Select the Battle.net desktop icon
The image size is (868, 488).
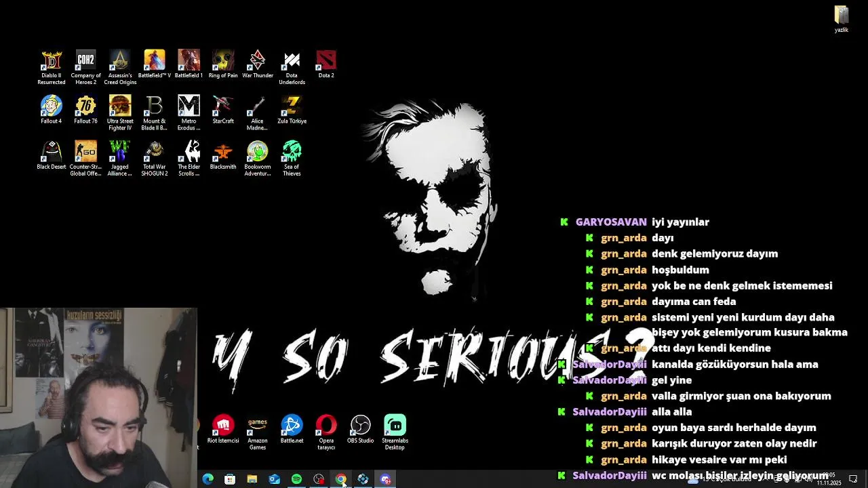(292, 430)
